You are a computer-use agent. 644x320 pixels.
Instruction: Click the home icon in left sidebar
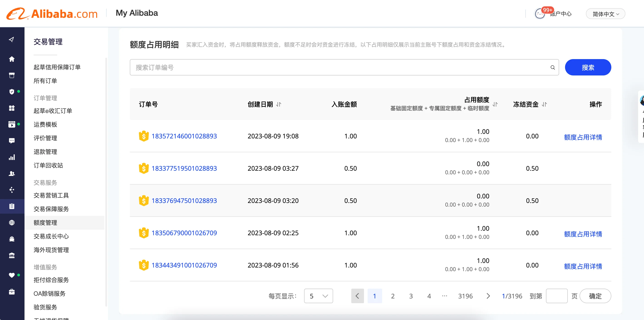pyautogui.click(x=12, y=59)
